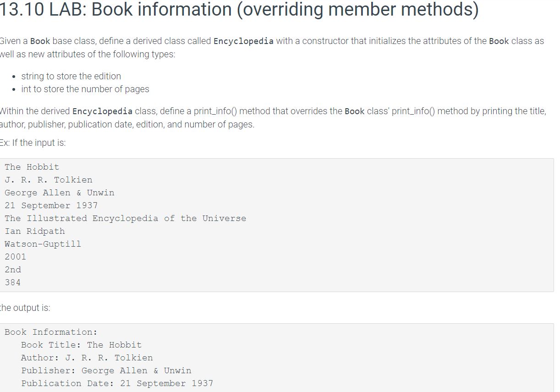Click 'Ian Ridpath' in the example input
This screenshot has width=560, height=392.
point(35,231)
